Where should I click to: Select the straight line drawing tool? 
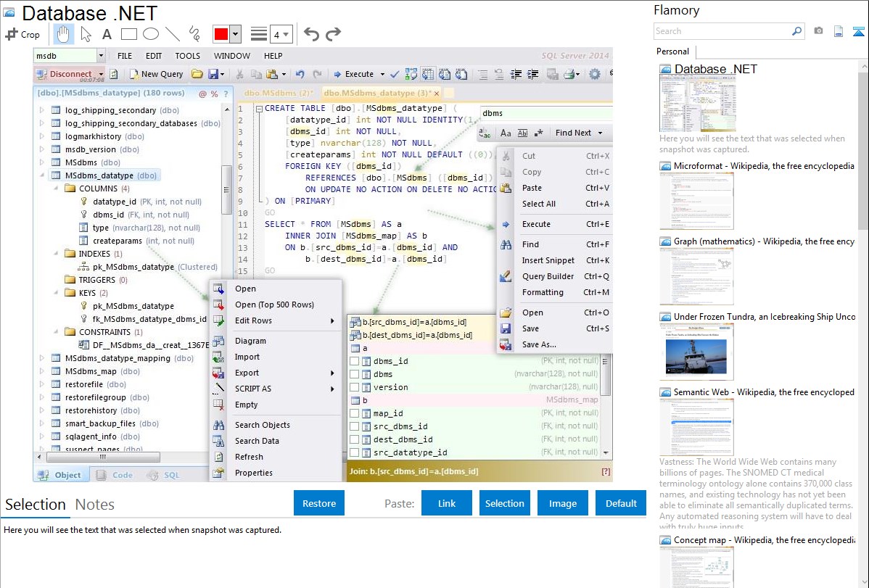tap(173, 34)
